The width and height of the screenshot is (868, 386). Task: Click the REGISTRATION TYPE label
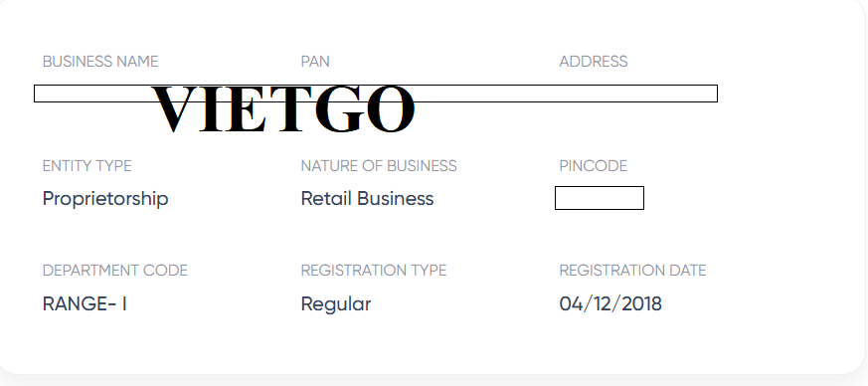tap(374, 271)
